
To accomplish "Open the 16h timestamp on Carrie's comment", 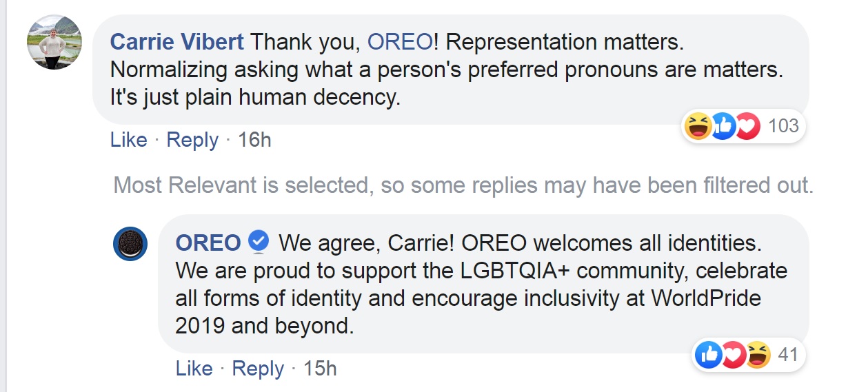I will point(254,140).
